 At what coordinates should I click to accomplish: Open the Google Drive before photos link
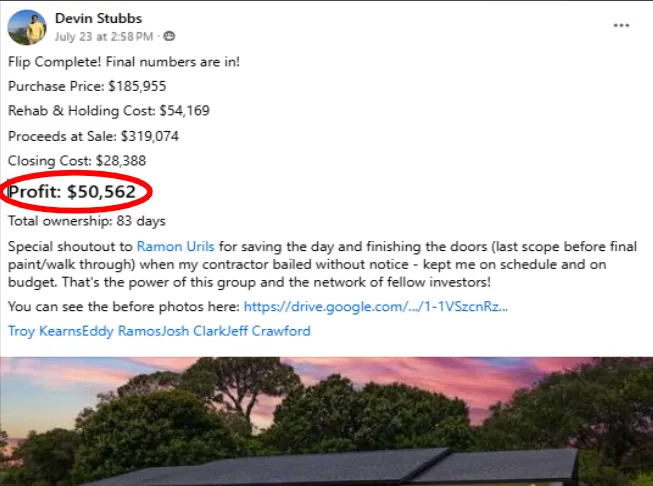pyautogui.click(x=376, y=307)
